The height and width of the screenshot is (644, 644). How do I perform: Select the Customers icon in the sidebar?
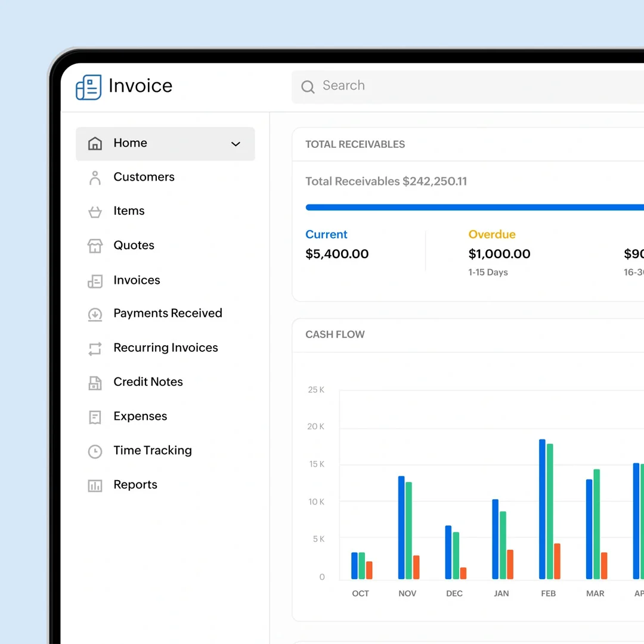(x=95, y=177)
